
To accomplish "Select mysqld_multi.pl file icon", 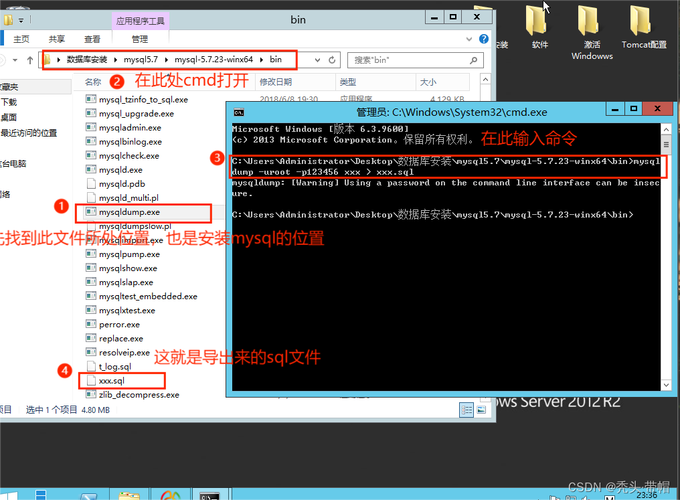I will tap(91, 197).
